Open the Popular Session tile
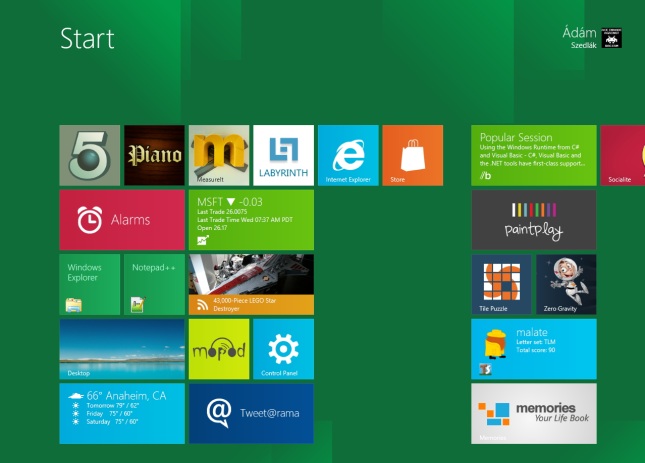 (x=534, y=155)
